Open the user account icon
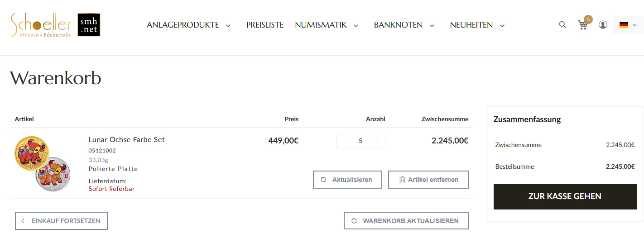Viewport: 644px width, 238px height. pos(603,25)
